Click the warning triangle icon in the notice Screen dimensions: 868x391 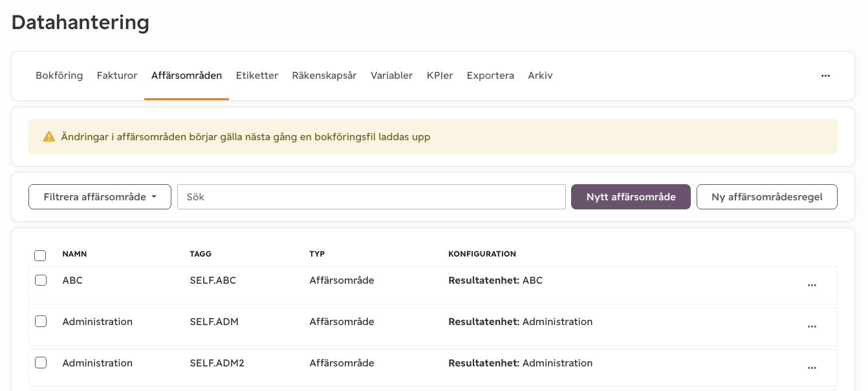pos(49,136)
